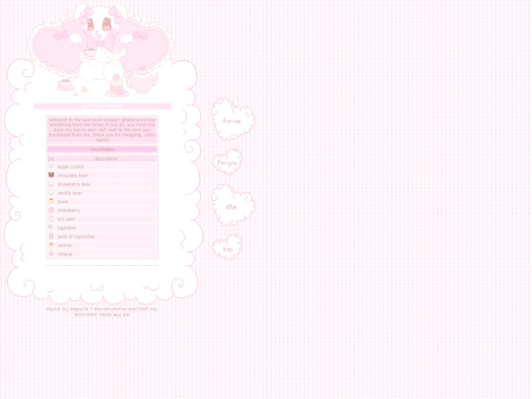The height and width of the screenshot is (399, 532).
Task: Click the vanilla bear icon
Action: coord(51,192)
